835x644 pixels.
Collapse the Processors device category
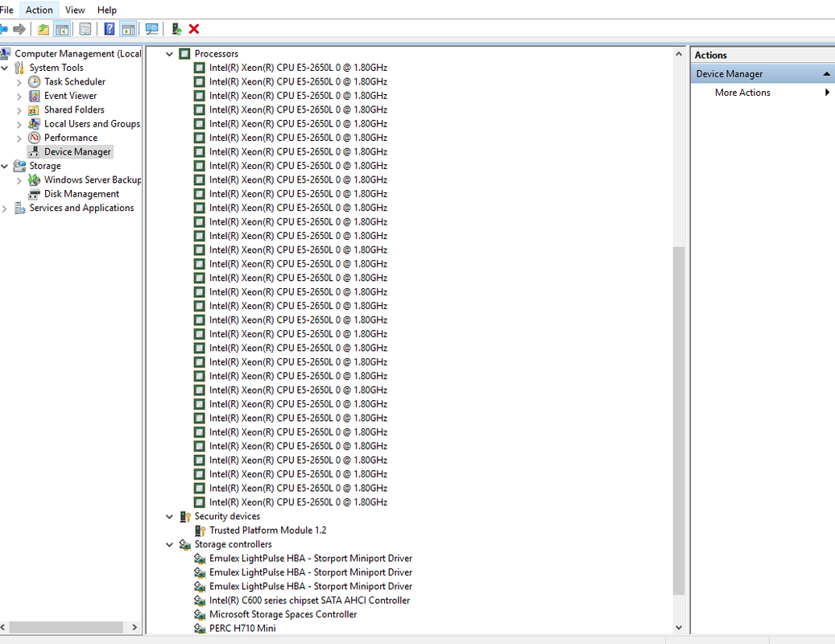169,54
